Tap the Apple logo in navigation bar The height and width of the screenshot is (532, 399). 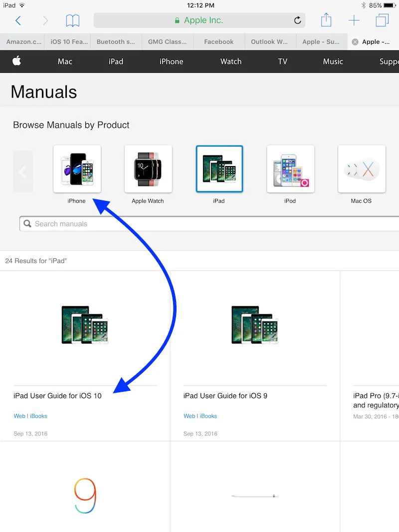17,61
